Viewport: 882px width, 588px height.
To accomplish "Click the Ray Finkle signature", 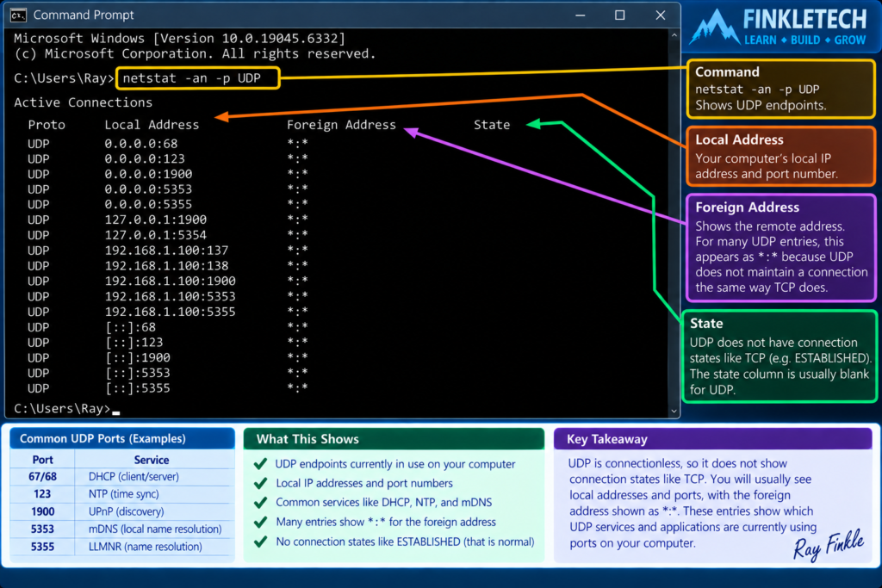I will point(829,545).
